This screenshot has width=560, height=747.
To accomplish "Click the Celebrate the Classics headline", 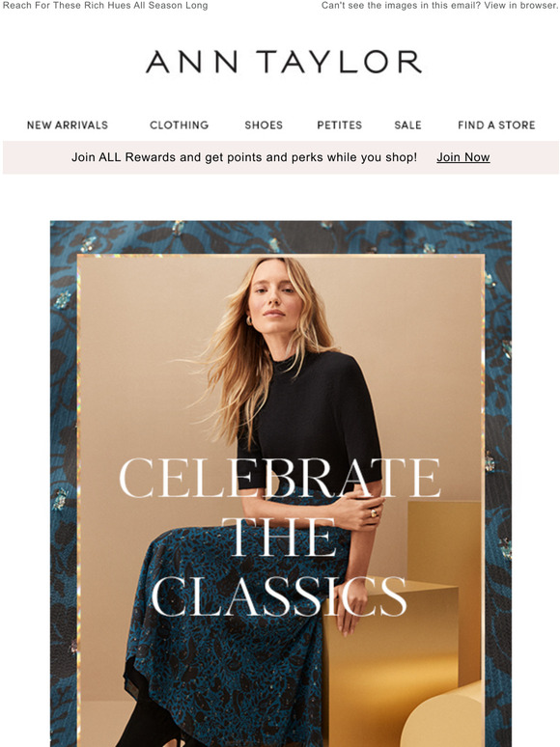I will click(280, 538).
